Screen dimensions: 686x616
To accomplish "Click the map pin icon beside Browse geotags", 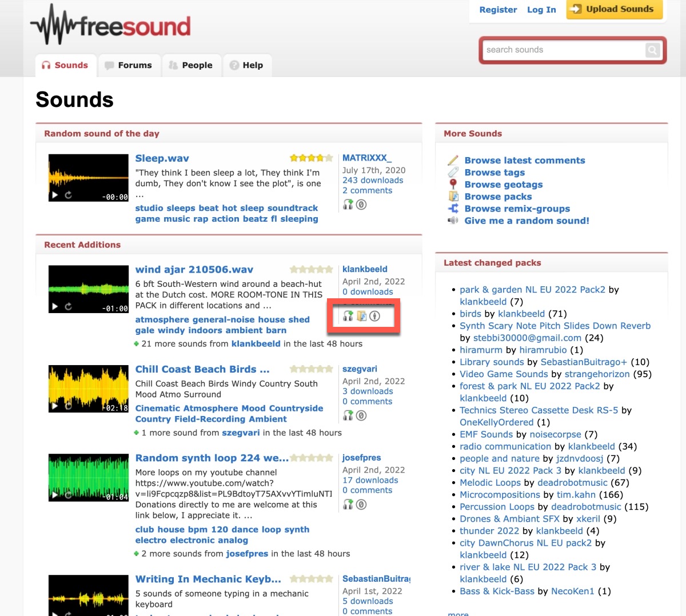I will point(453,184).
